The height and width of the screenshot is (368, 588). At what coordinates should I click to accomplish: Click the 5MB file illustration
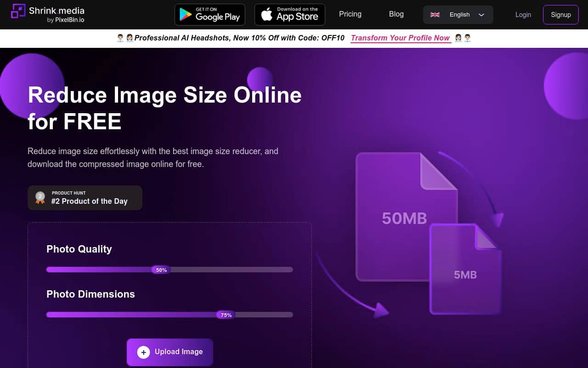[x=465, y=269]
